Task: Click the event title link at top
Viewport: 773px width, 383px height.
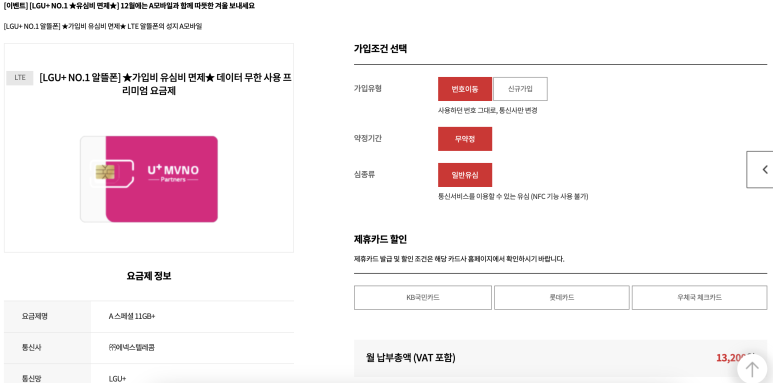Action: tap(129, 6)
